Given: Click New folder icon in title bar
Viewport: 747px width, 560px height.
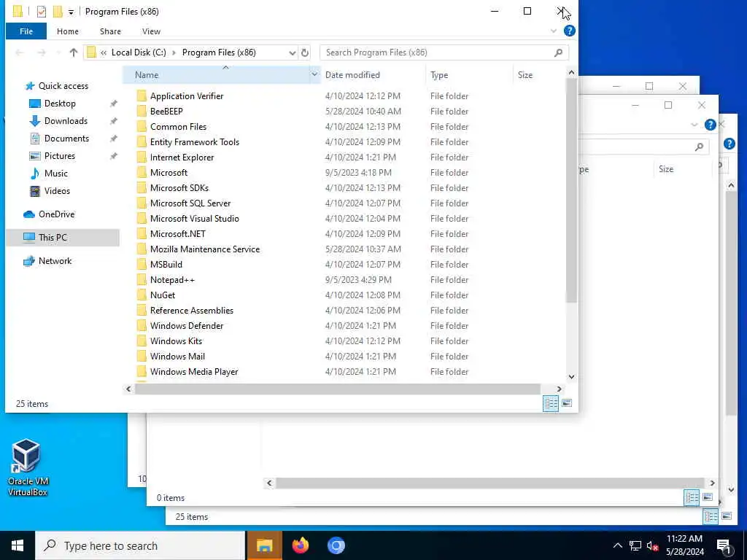Looking at the screenshot, I should point(58,12).
